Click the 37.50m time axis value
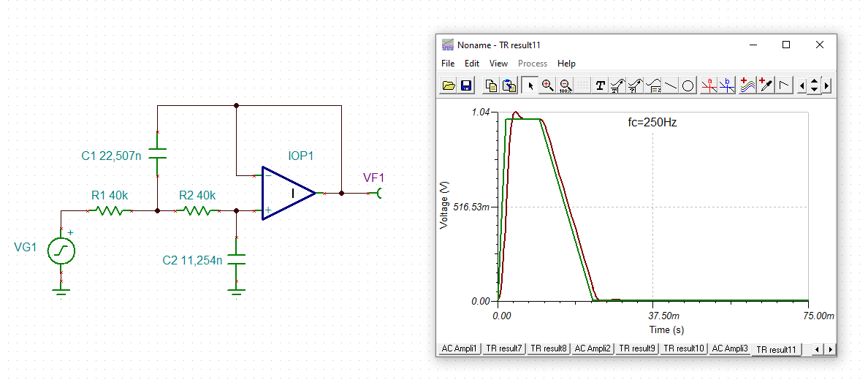 [x=663, y=316]
